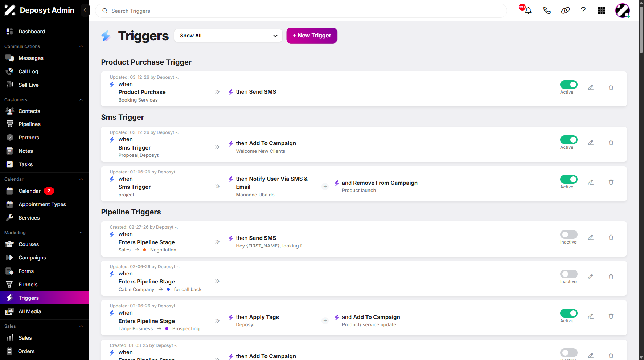Image resolution: width=644 pixels, height=360 pixels.
Task: Toggle the Product Purchase trigger off
Action: click(x=569, y=85)
